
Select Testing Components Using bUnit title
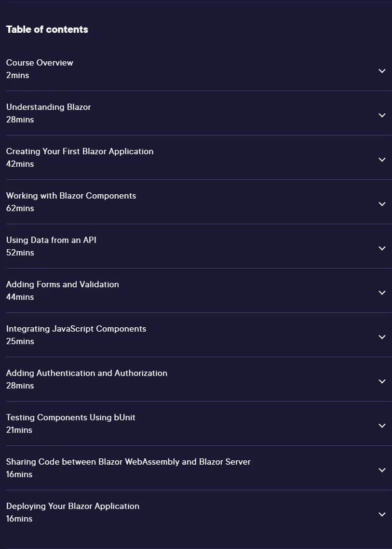[x=71, y=417]
